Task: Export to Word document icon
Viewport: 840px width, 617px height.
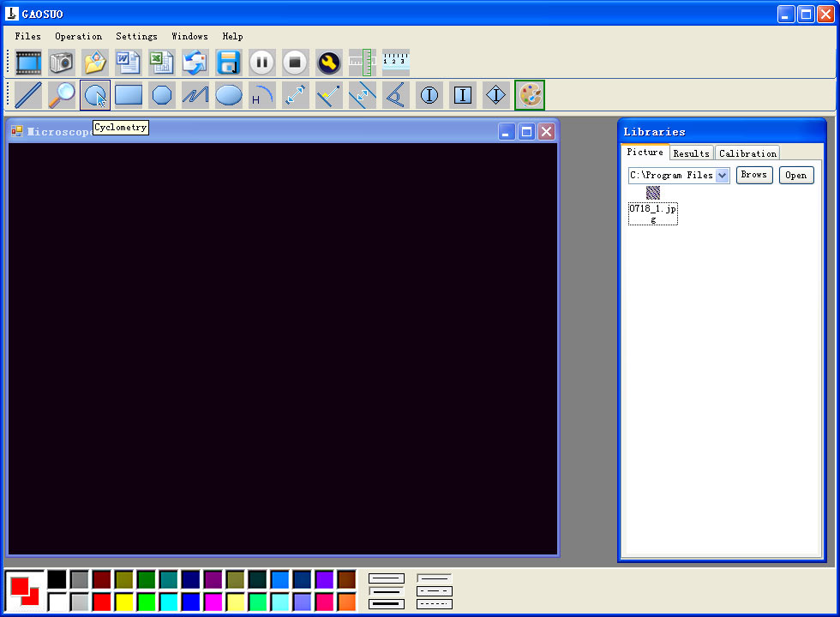Action: [129, 62]
